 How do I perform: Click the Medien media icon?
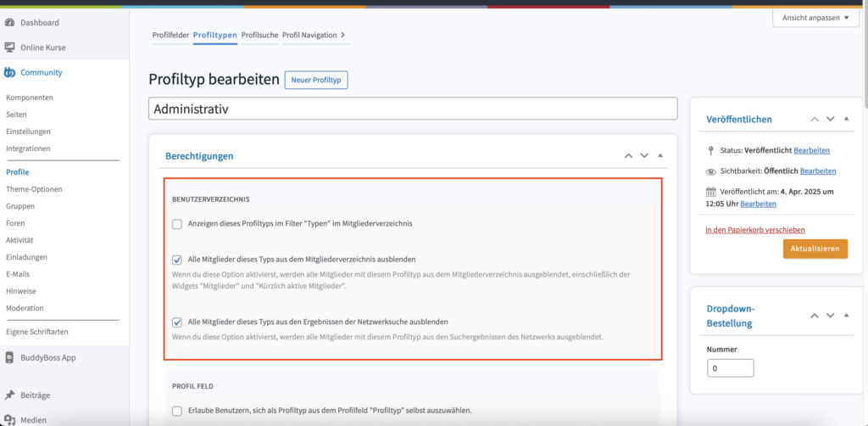click(x=10, y=419)
